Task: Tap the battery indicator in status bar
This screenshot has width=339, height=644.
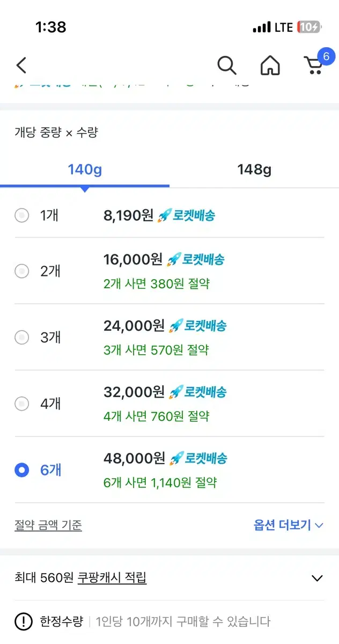Action: (309, 27)
